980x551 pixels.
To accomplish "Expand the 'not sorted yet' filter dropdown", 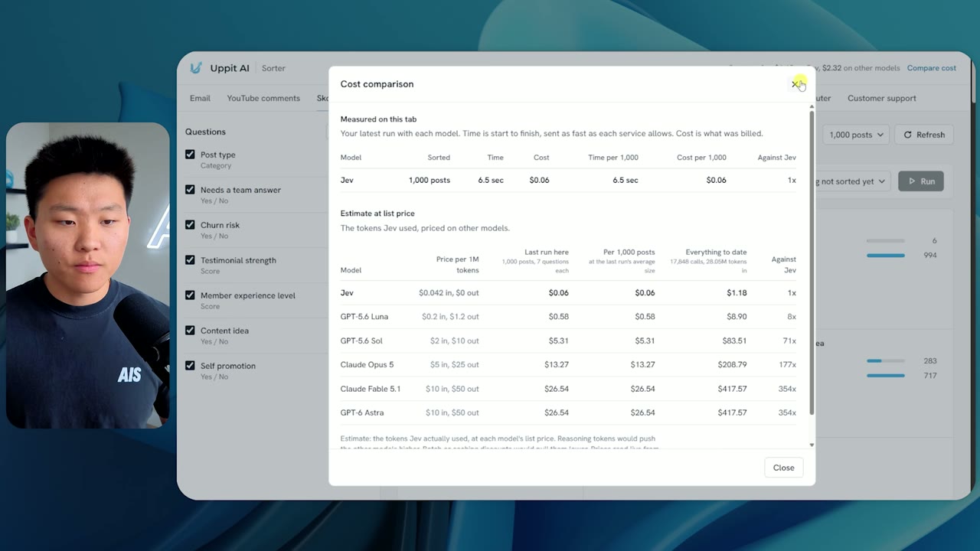I will [x=854, y=181].
